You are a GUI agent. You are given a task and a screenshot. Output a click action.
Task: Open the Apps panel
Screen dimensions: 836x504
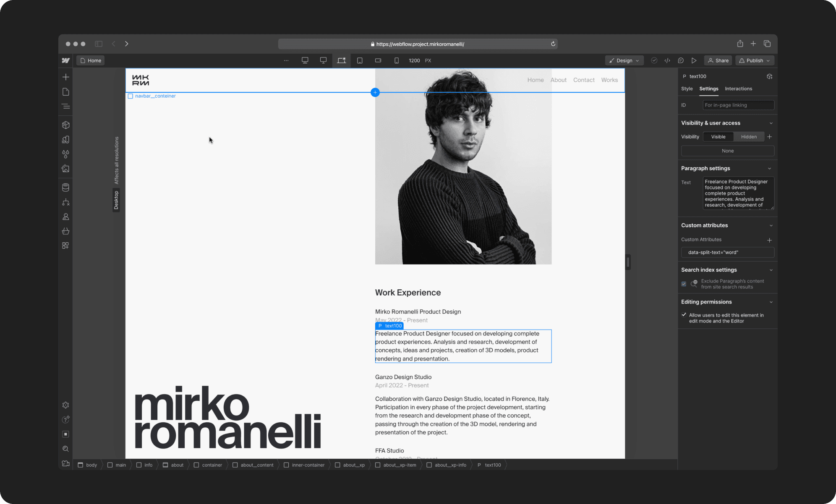pyautogui.click(x=65, y=245)
